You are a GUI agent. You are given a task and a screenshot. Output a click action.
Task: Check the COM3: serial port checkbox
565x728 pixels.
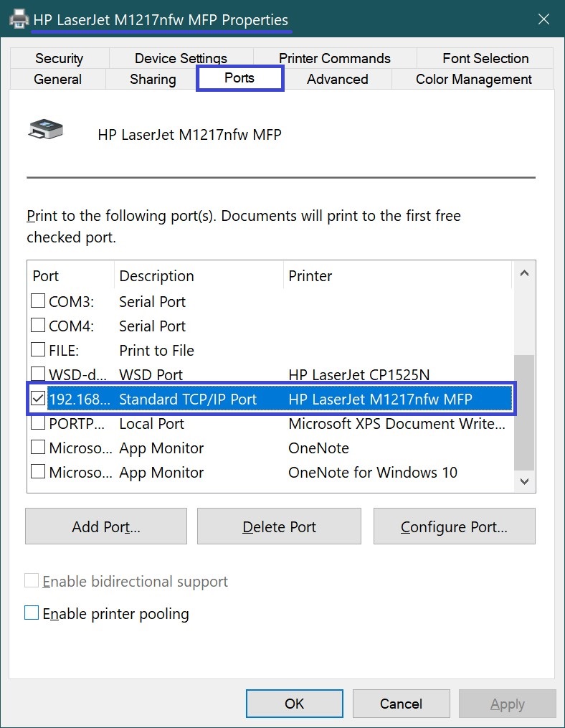pos(38,301)
